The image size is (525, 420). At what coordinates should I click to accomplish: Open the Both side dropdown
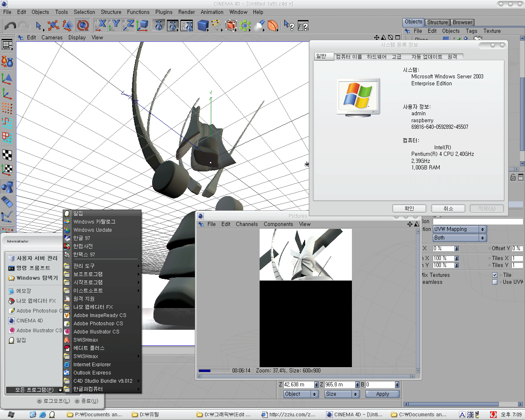point(460,238)
